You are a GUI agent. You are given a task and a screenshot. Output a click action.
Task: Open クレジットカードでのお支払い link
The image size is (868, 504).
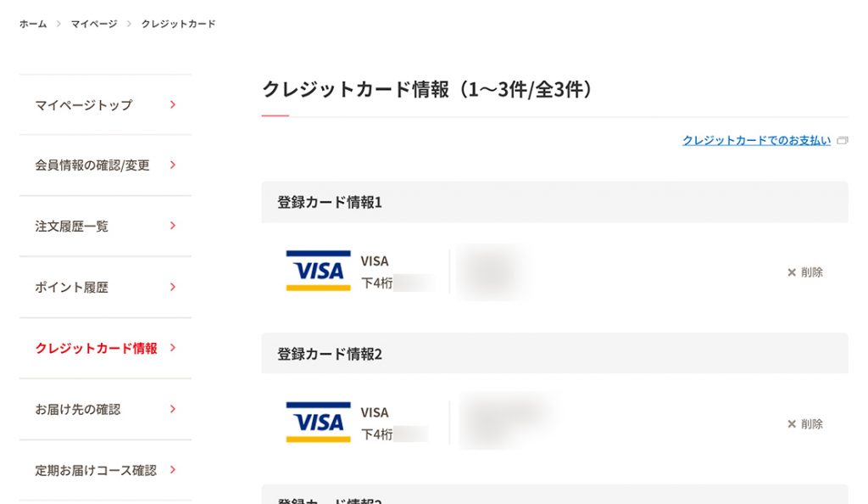[x=756, y=141]
